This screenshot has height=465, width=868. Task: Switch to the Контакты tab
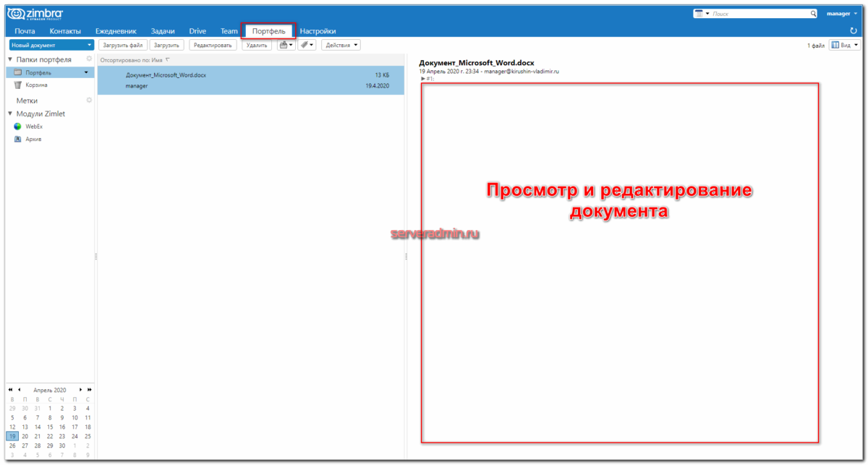click(65, 31)
